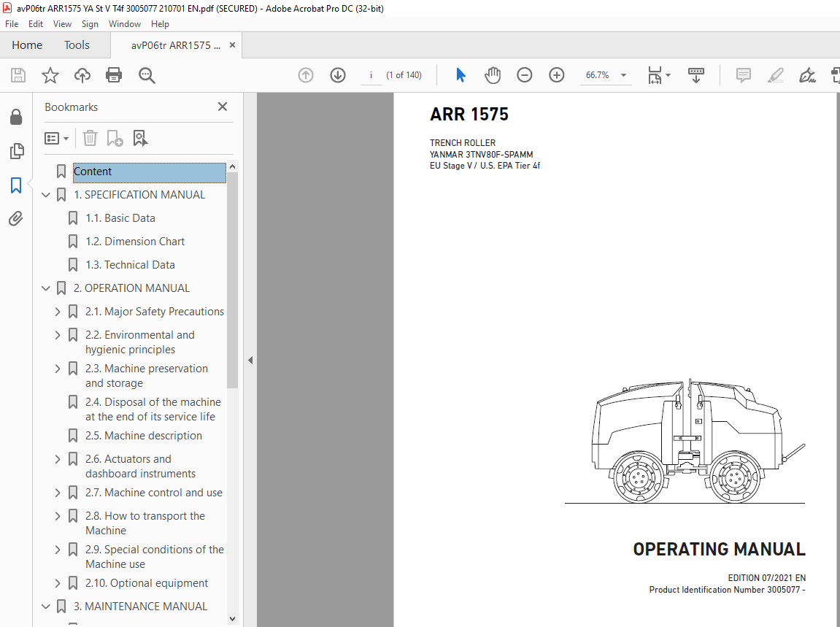Switch to the Tools tab
840x627 pixels.
[77, 45]
